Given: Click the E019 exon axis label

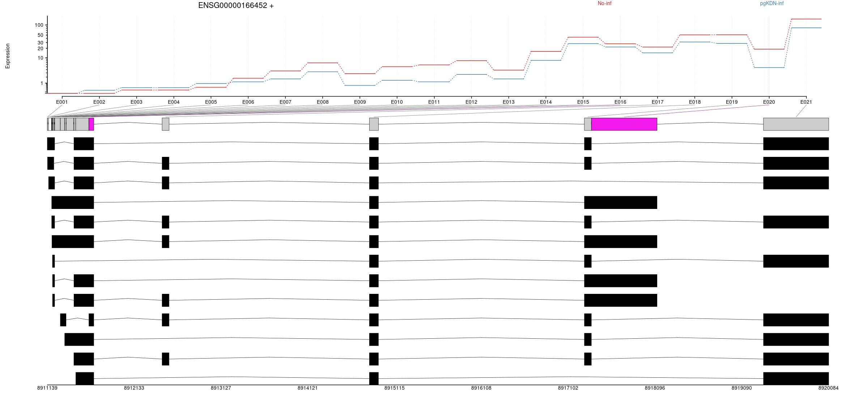Looking at the screenshot, I should [732, 102].
